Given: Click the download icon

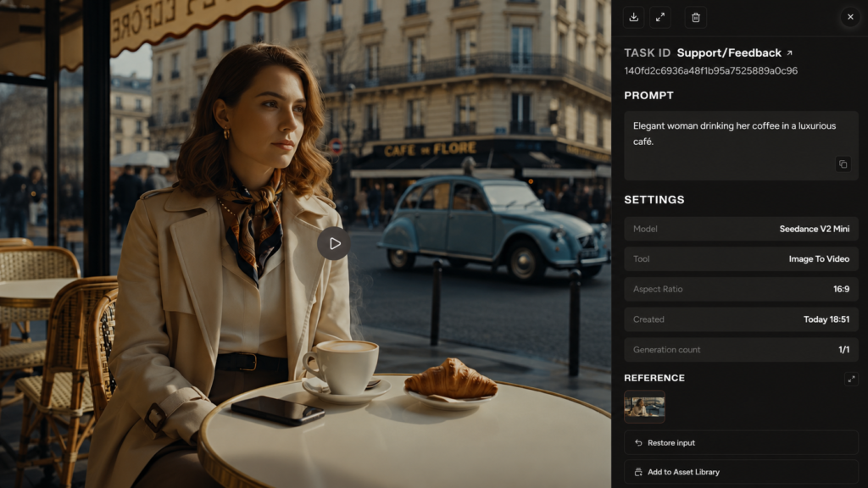Looking at the screenshot, I should pos(634,18).
